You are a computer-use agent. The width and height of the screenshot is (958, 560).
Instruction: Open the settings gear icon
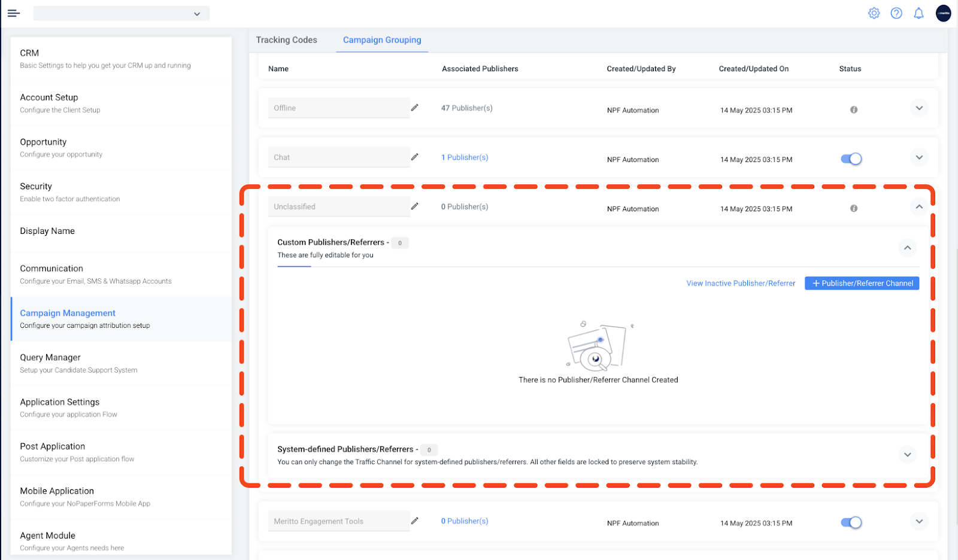(x=874, y=13)
